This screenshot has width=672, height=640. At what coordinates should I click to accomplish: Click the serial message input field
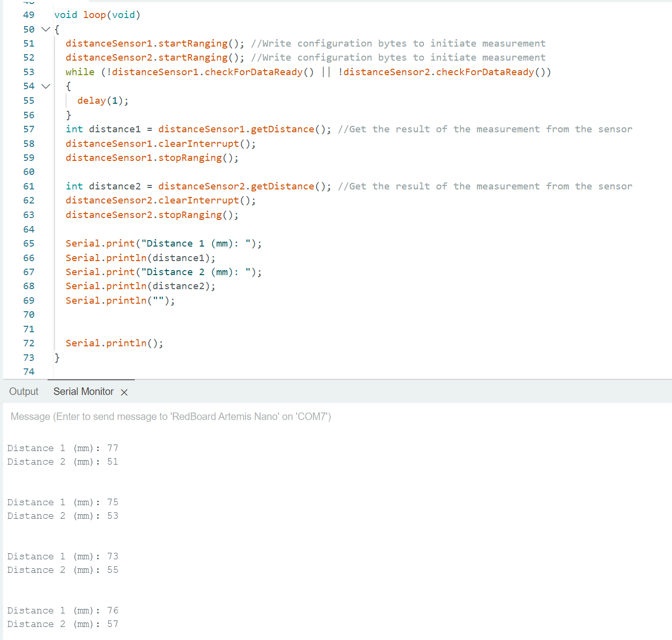(x=336, y=416)
